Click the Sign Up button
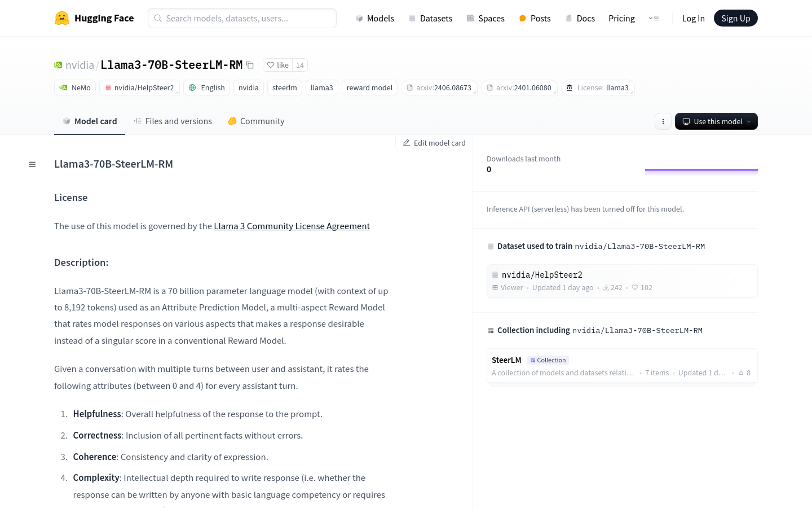This screenshot has width=812, height=508. click(735, 18)
